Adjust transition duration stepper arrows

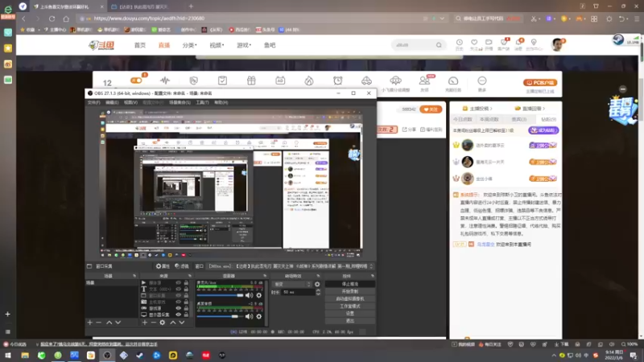tap(318, 292)
